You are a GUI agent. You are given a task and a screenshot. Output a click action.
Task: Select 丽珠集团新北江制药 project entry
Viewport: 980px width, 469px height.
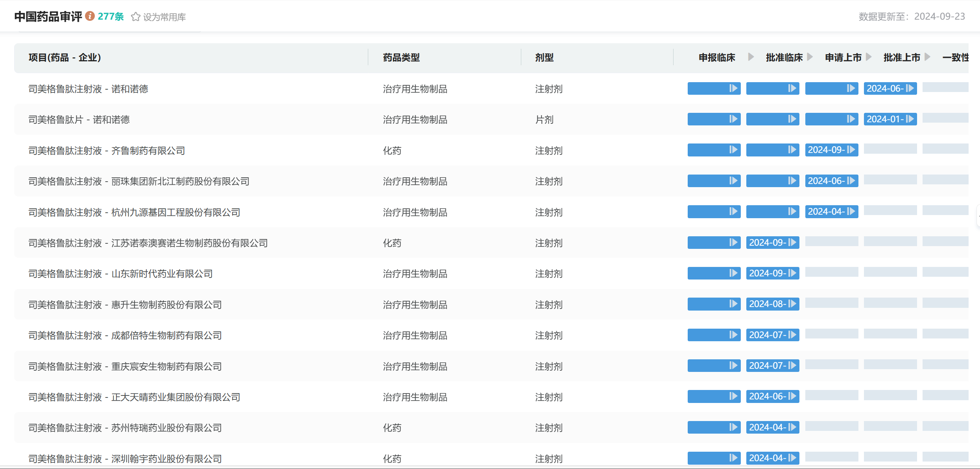pos(138,181)
